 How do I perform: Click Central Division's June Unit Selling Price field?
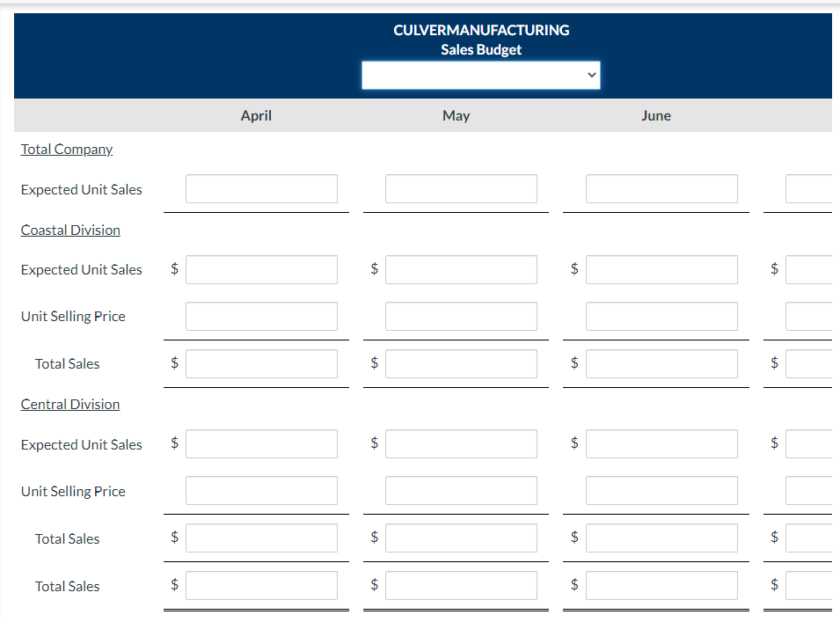(x=661, y=490)
